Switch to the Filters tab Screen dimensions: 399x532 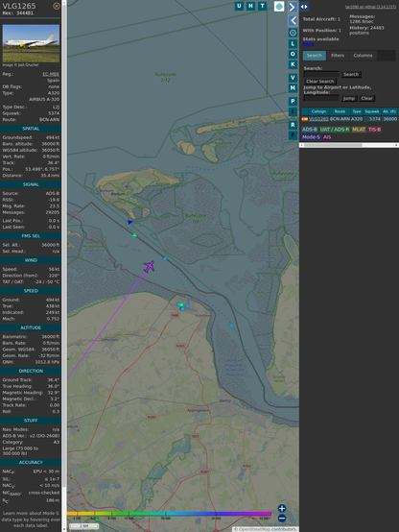click(x=338, y=56)
